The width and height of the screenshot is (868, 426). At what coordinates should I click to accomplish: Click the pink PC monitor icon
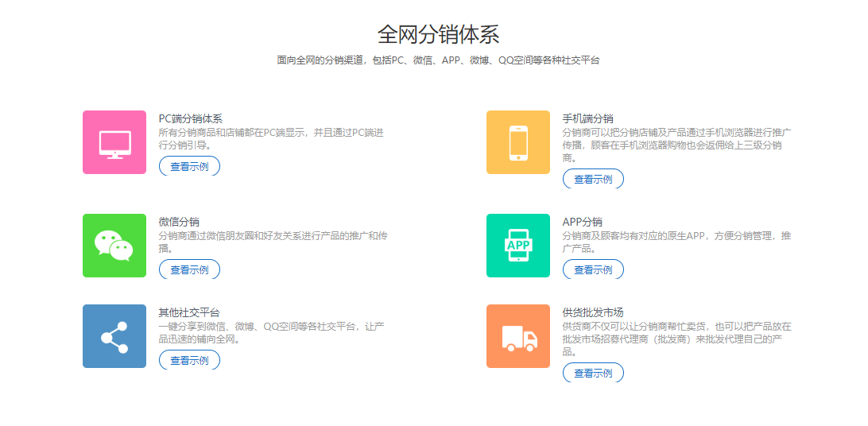(114, 142)
